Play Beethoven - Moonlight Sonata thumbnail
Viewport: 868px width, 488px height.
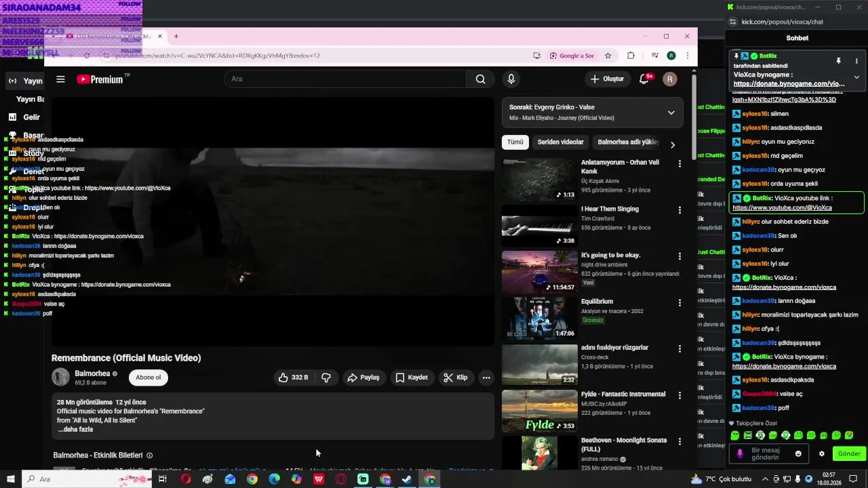(539, 453)
